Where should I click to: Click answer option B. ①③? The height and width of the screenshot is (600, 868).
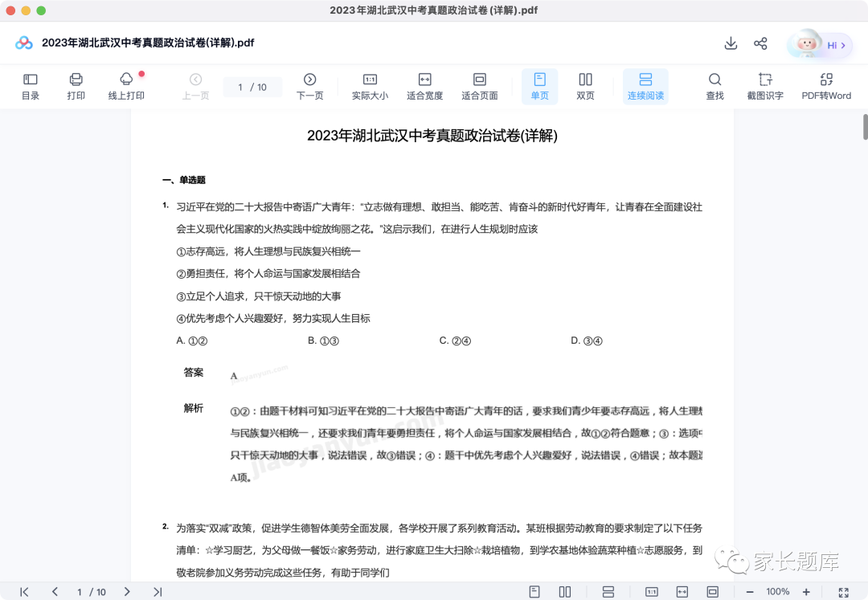(323, 341)
